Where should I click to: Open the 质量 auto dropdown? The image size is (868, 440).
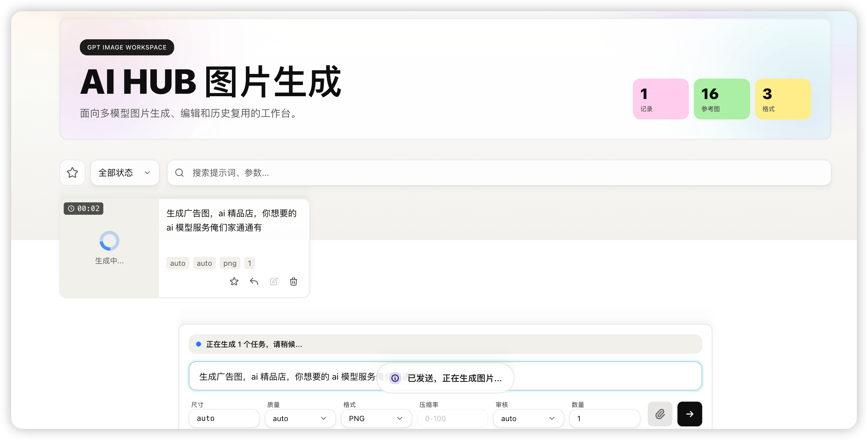click(300, 418)
